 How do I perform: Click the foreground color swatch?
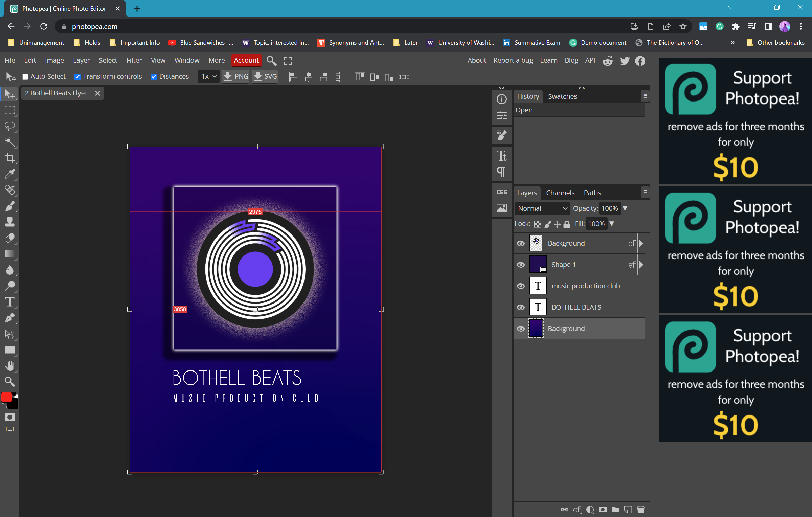(x=6, y=397)
